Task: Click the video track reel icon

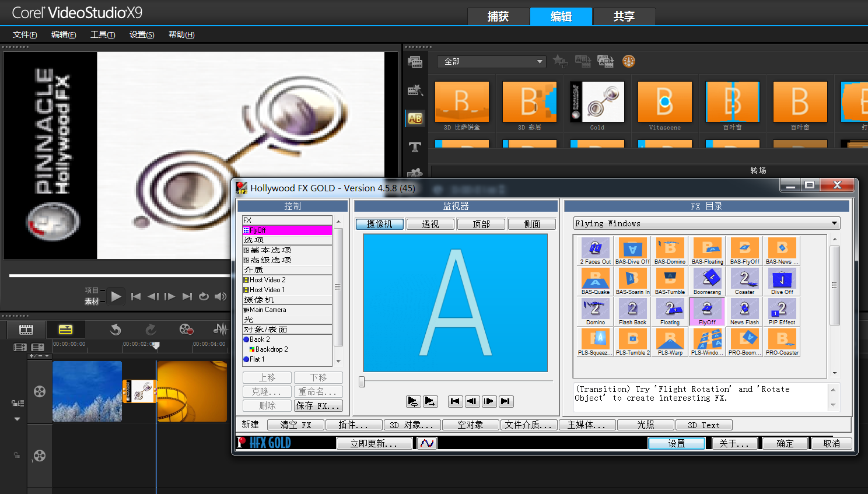Action: [x=40, y=391]
